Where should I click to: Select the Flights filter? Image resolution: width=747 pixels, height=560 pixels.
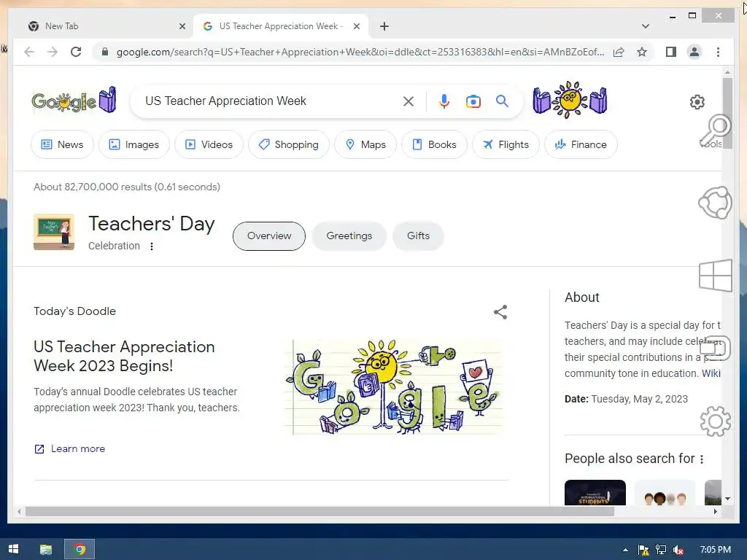point(506,144)
